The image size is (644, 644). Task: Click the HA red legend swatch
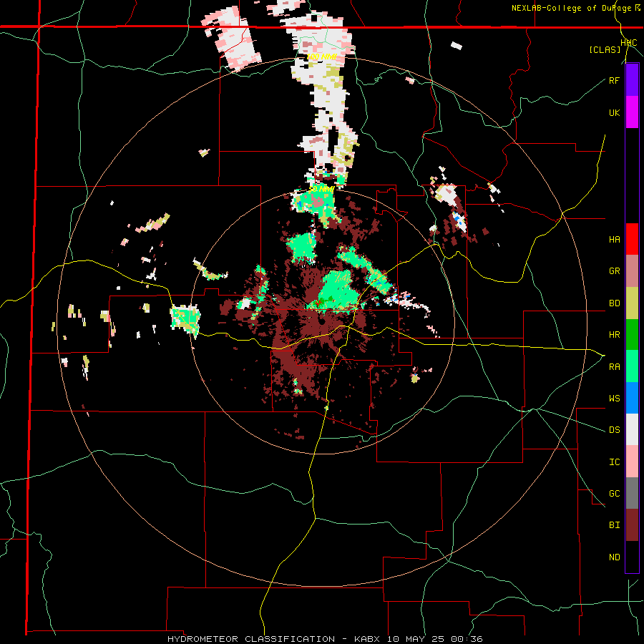pos(632,239)
